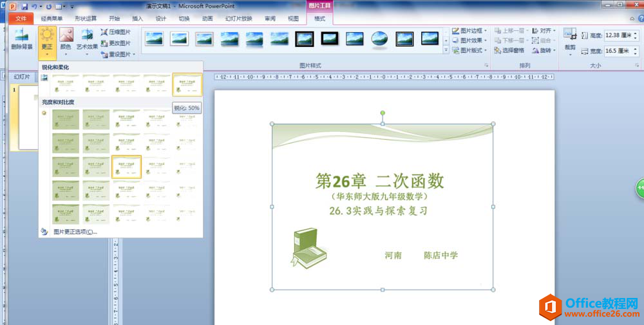Select slide 1 thumbnail in the slides pane
644x325 pixels.
point(28,117)
